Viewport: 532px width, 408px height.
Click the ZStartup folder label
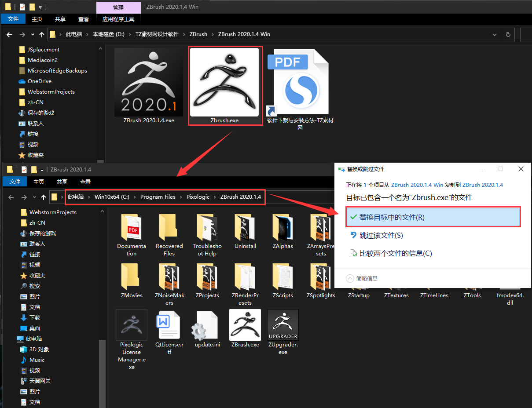point(359,295)
